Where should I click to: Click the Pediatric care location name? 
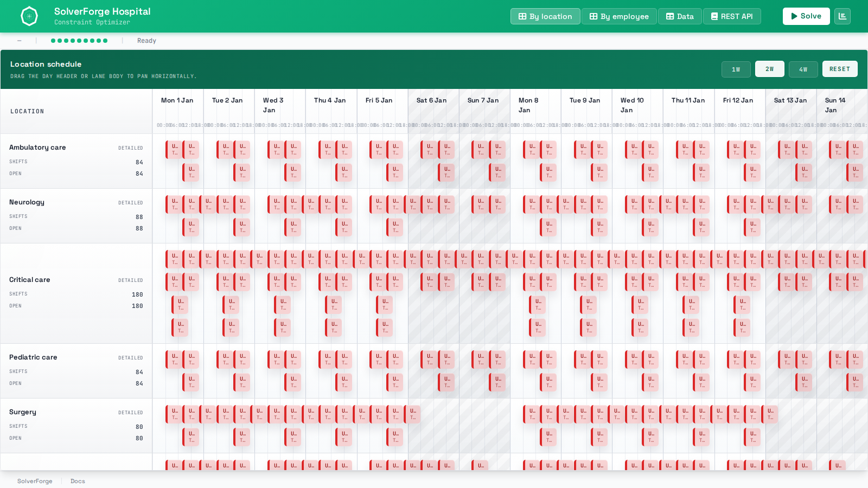pyautogui.click(x=33, y=357)
